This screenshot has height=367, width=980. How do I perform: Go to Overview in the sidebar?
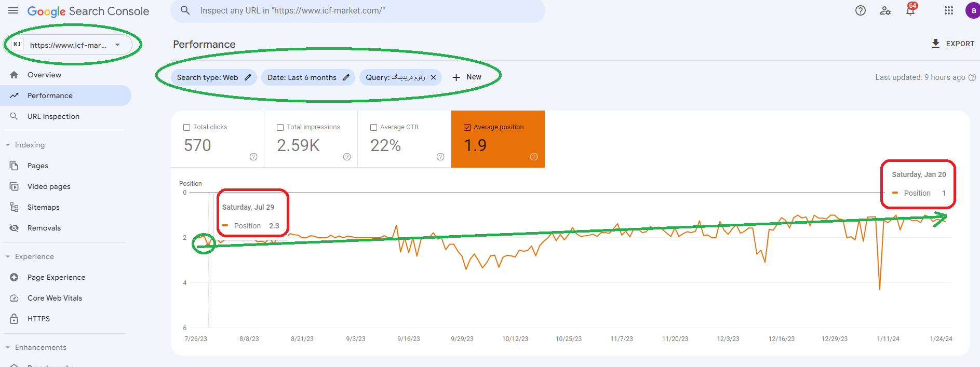click(x=44, y=75)
